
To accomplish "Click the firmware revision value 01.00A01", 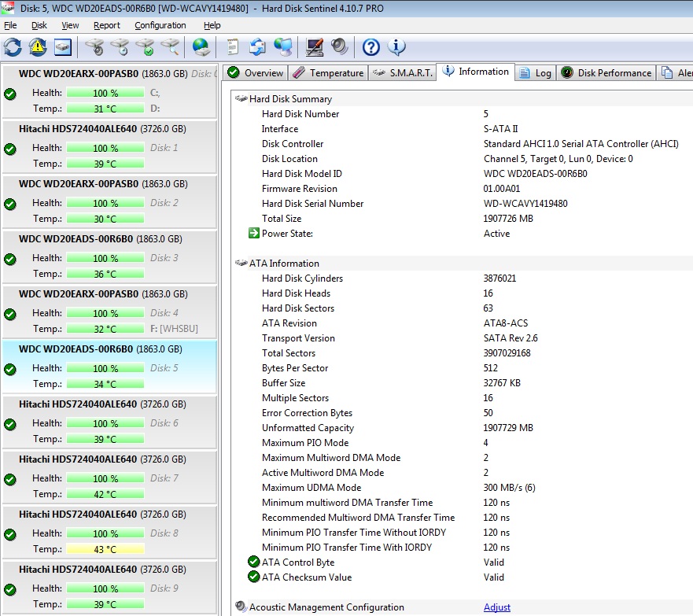I will (502, 189).
